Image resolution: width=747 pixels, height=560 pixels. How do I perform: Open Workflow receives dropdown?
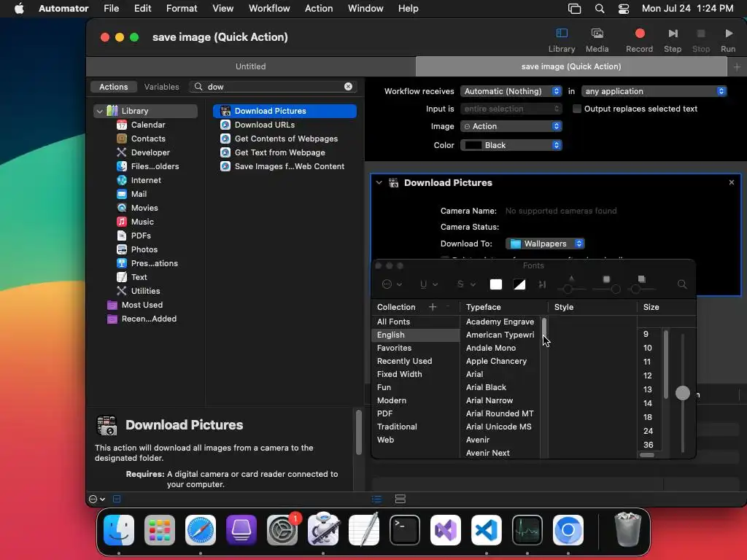[511, 91]
